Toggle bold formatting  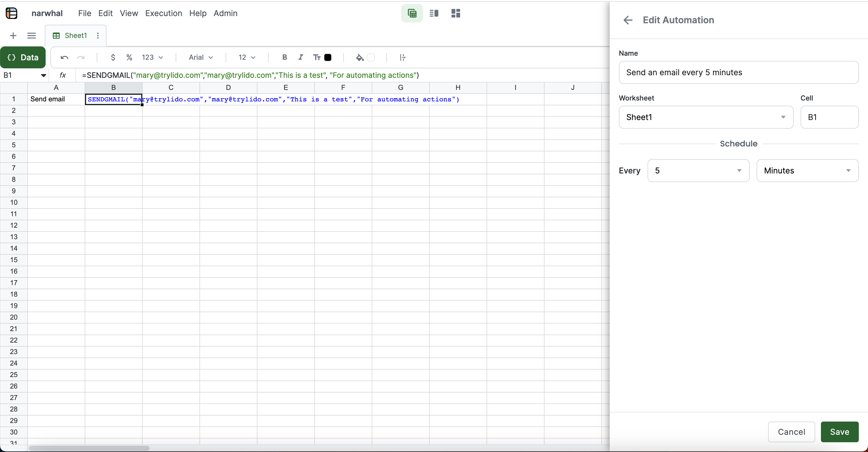pos(284,57)
